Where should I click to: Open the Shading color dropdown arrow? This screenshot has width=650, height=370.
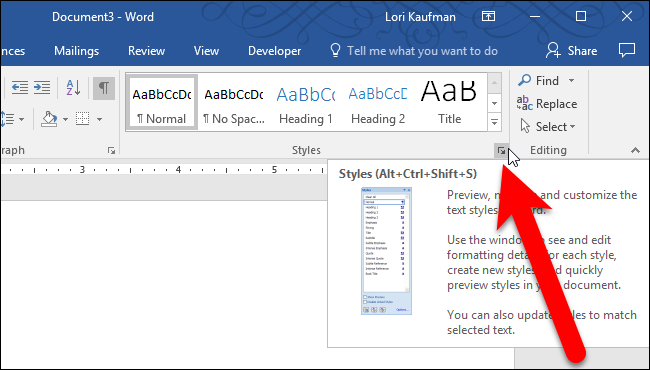pos(65,120)
